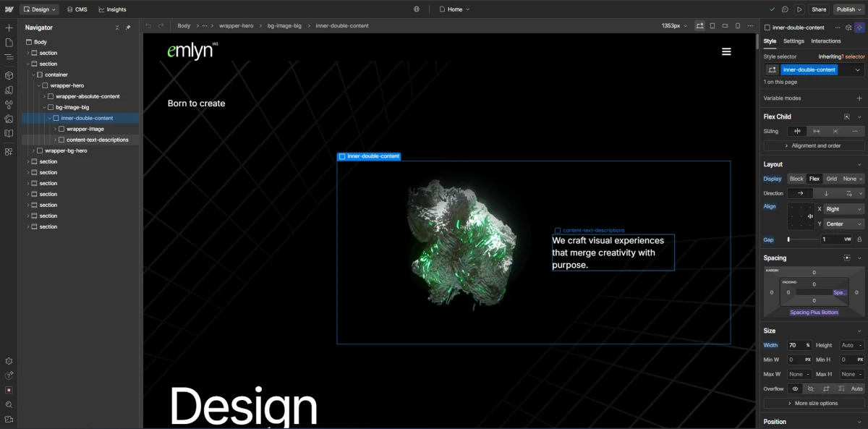Click the hamburger menu on the canvas
The height and width of the screenshot is (429, 868).
726,51
